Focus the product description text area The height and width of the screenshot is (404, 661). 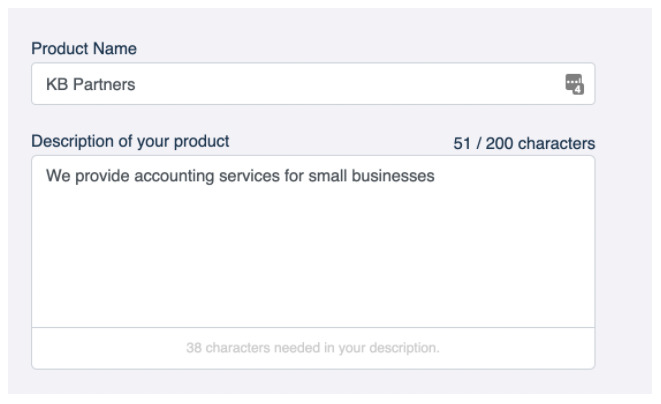tap(313, 241)
